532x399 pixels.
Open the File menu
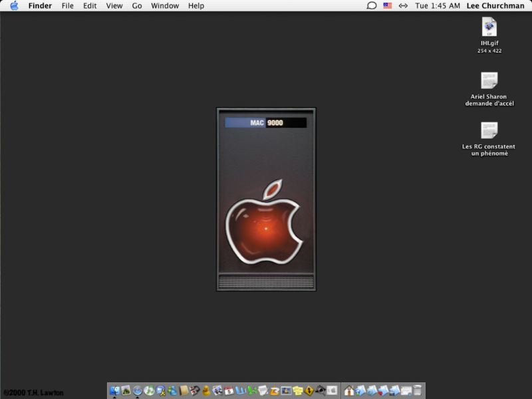click(x=67, y=5)
